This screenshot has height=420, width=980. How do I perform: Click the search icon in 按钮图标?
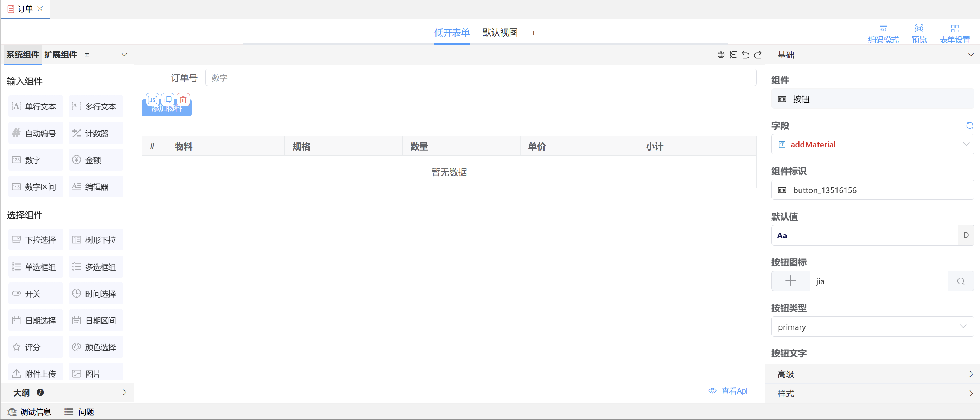click(961, 281)
